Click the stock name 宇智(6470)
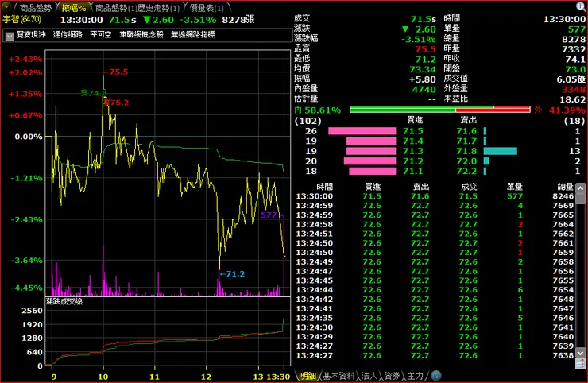588x383 pixels. [22, 19]
